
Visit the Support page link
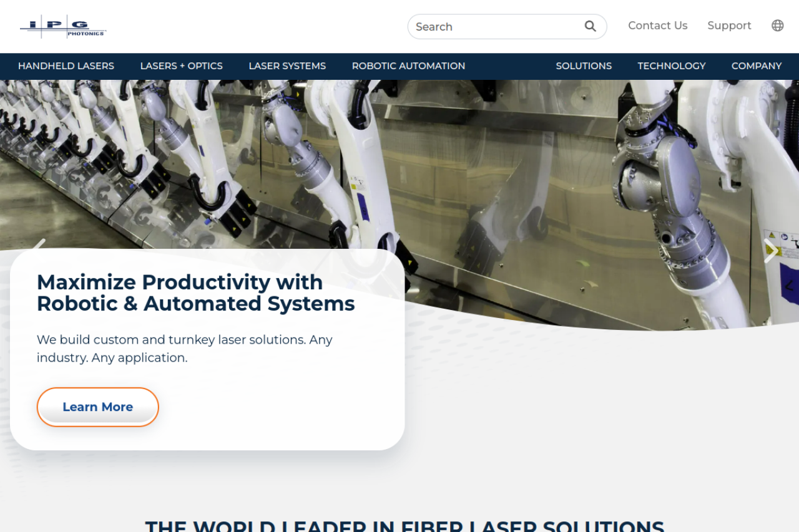(729, 26)
